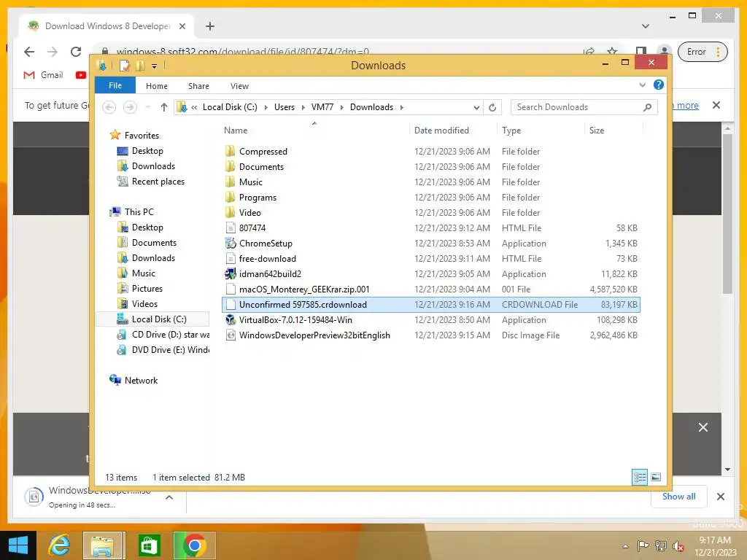Open Explorer Help question mark icon
Screen dimensions: 747x560
(659, 85)
